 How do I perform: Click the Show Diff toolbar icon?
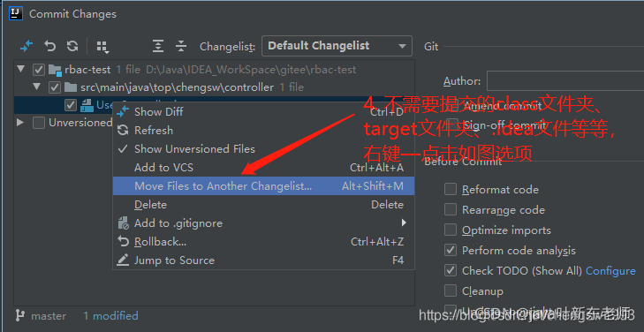pyautogui.click(x=27, y=47)
